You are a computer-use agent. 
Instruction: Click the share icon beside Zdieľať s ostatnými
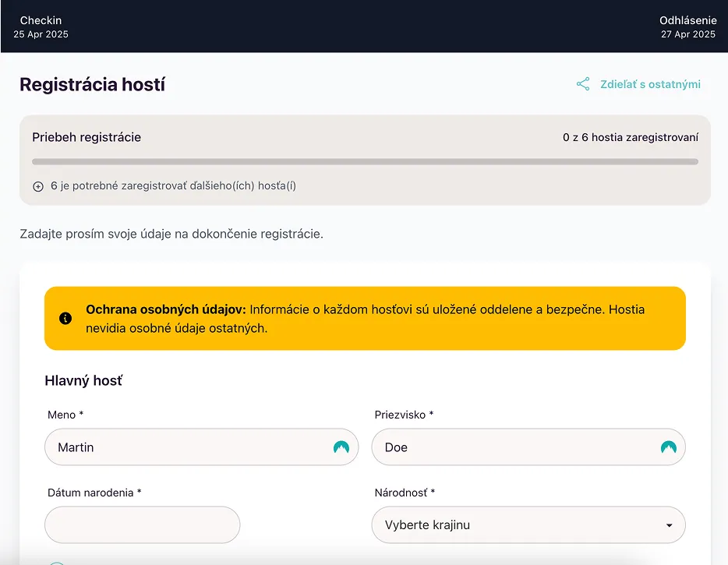click(x=583, y=84)
